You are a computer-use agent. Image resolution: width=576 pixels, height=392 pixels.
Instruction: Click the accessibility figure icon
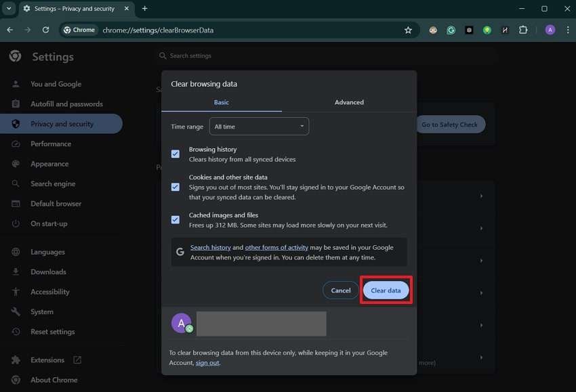pos(16,292)
